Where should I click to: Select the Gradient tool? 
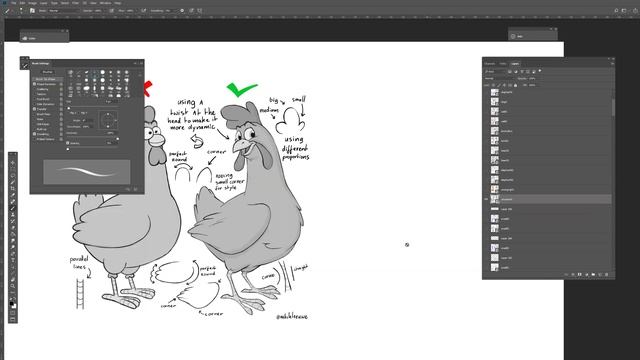point(13,234)
